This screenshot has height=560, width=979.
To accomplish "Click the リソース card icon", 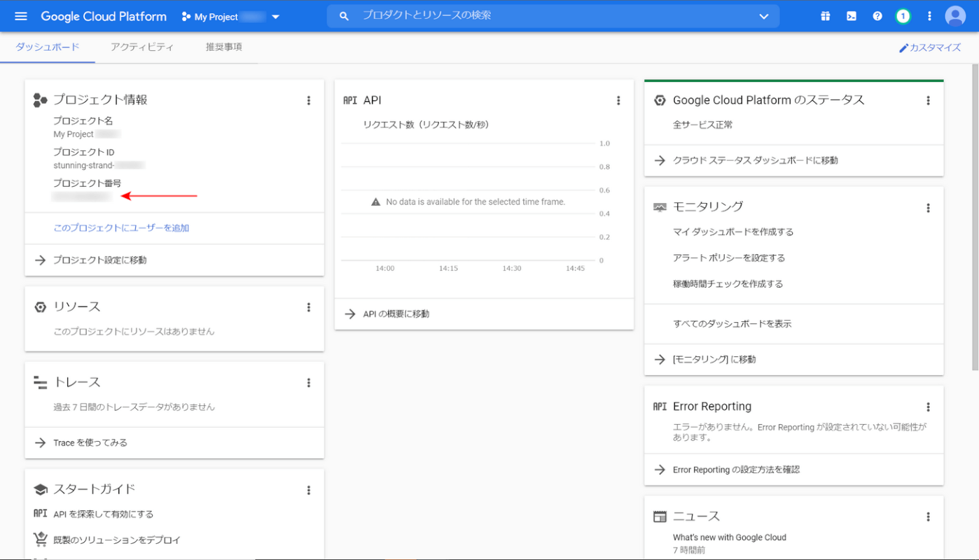I will (41, 307).
